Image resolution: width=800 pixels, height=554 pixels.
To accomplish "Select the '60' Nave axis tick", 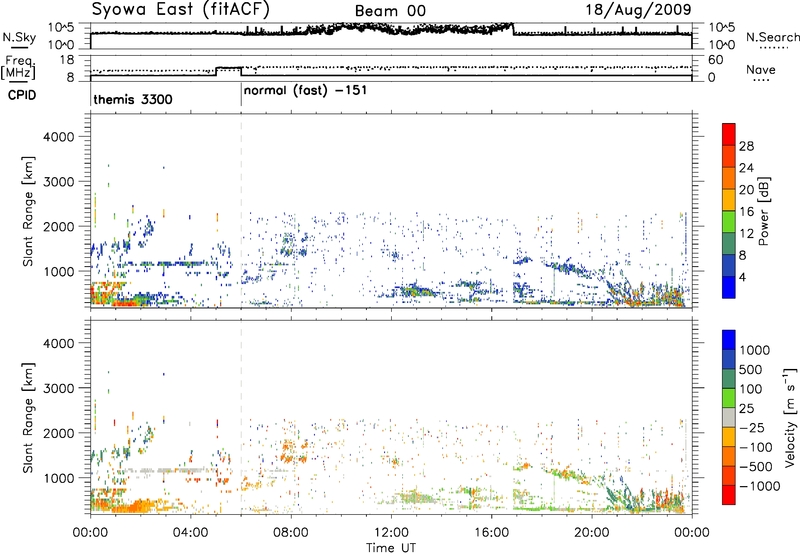I will pos(716,60).
